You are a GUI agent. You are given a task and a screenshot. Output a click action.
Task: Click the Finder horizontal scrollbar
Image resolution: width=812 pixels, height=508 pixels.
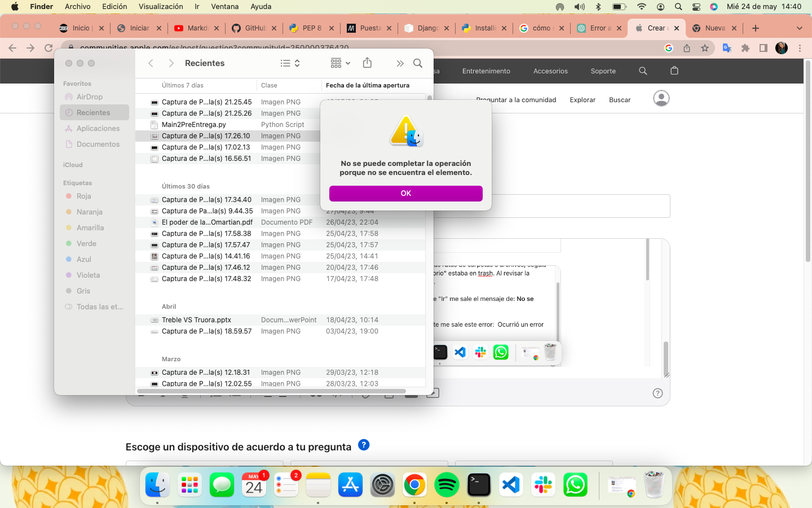click(271, 391)
